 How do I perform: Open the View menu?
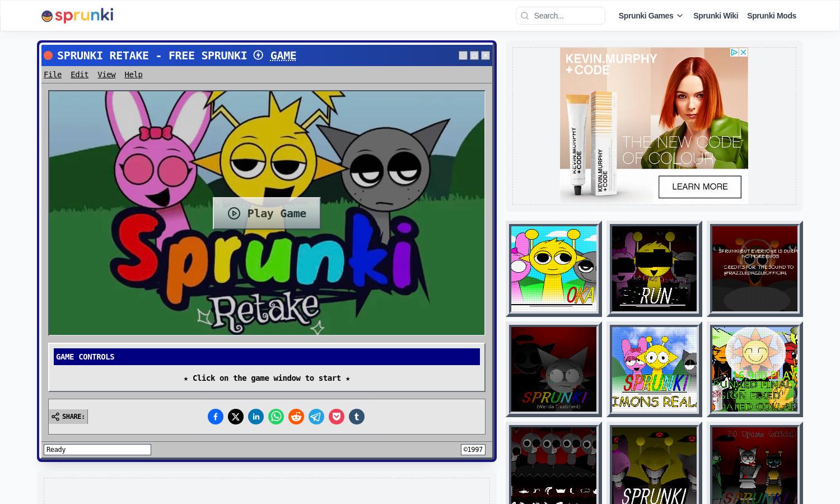pyautogui.click(x=106, y=74)
